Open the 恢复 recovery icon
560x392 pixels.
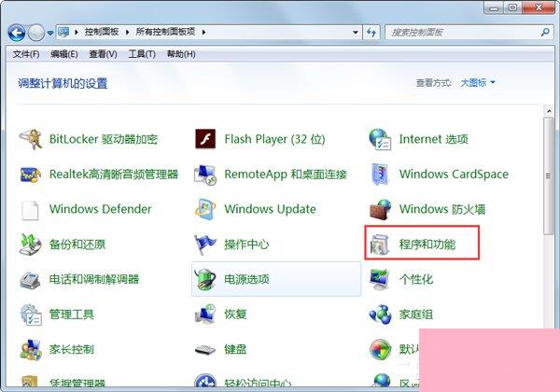pos(205,315)
